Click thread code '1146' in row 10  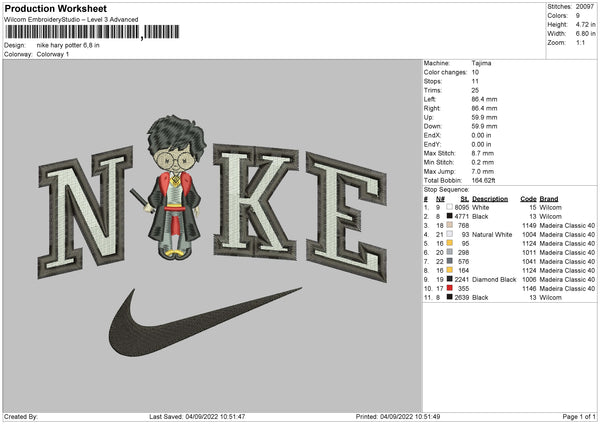pyautogui.click(x=529, y=289)
